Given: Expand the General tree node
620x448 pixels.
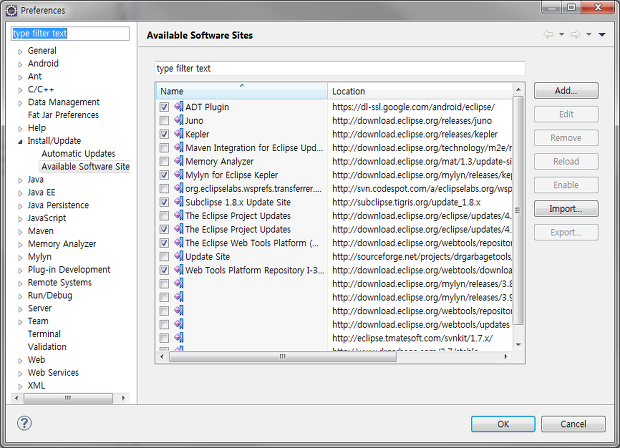Looking at the screenshot, I should [x=20, y=51].
